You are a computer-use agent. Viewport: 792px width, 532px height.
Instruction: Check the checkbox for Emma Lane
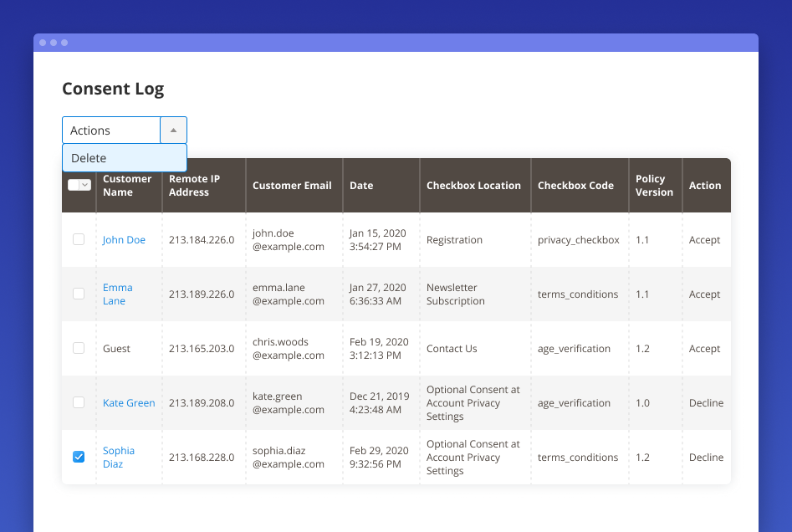point(78,294)
